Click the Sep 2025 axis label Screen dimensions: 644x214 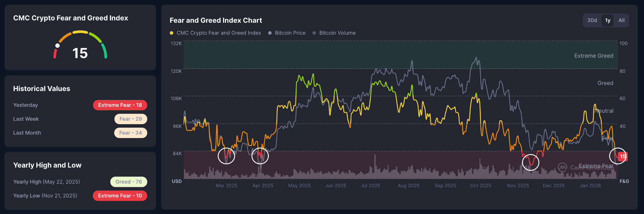(445, 186)
